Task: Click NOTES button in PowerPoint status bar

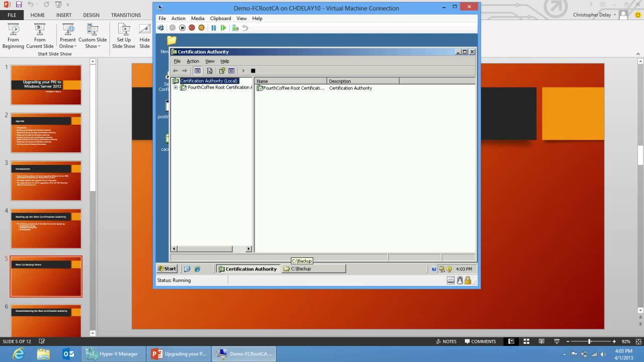Action: [446, 341]
